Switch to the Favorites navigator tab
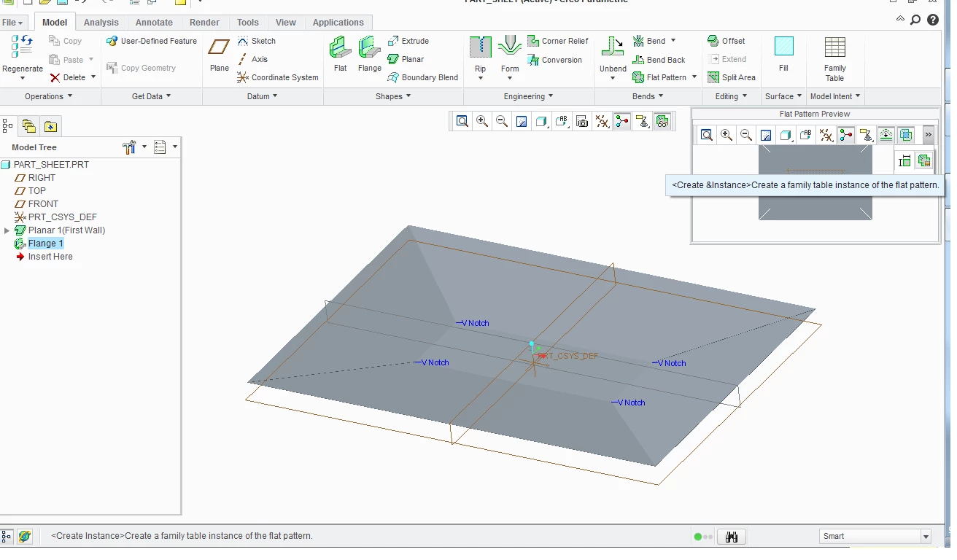 [x=50, y=126]
